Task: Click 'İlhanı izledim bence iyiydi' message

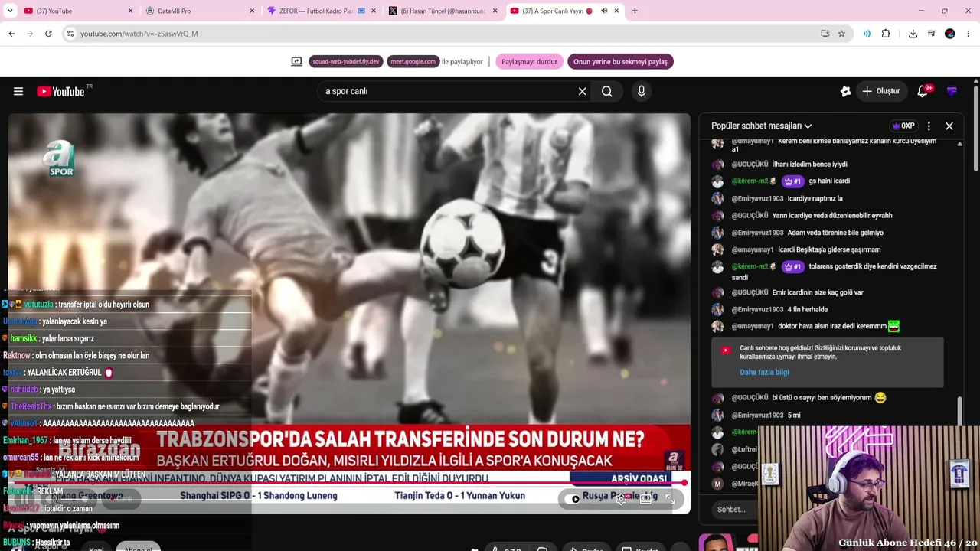Action: coord(809,165)
